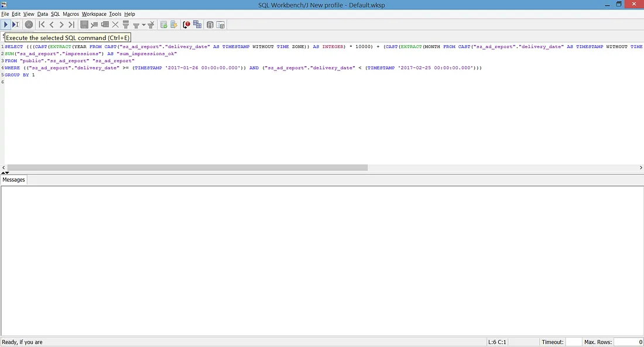Click the Timeout input field

573,342
